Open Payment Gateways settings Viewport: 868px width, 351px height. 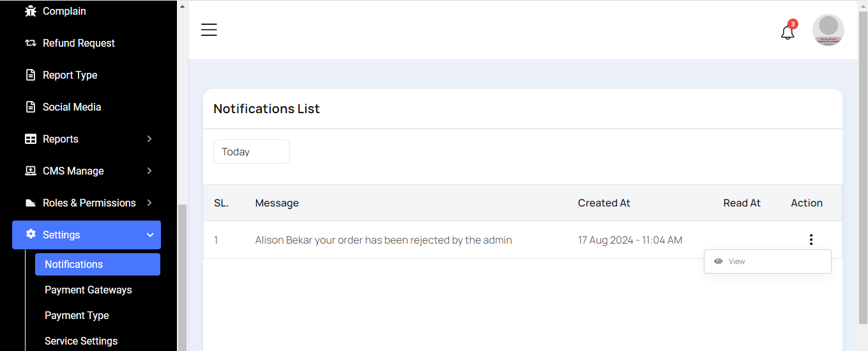pos(88,290)
